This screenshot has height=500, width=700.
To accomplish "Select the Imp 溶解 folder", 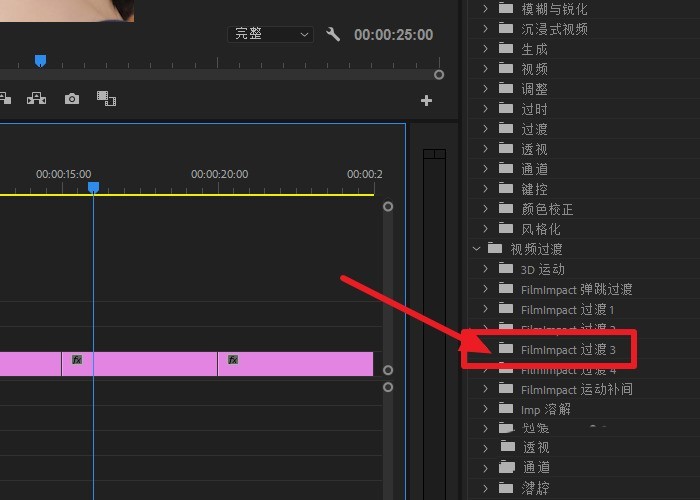I will click(x=546, y=409).
